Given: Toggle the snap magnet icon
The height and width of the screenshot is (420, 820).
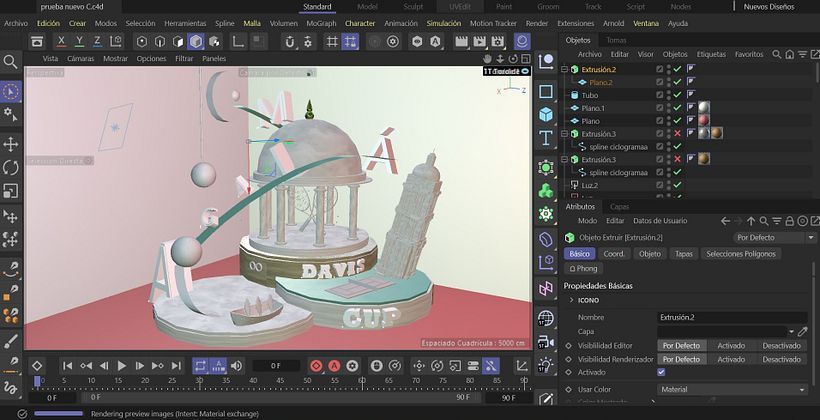Looking at the screenshot, I should (290, 42).
